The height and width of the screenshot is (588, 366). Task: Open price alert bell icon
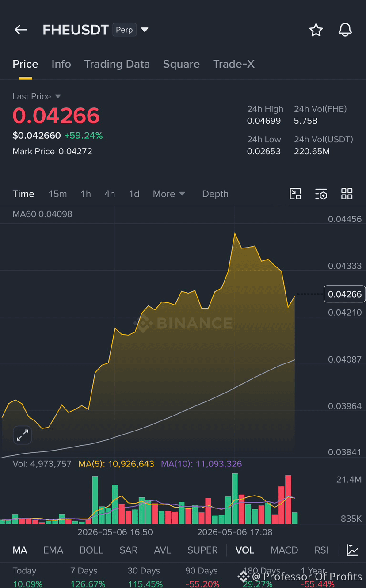345,30
